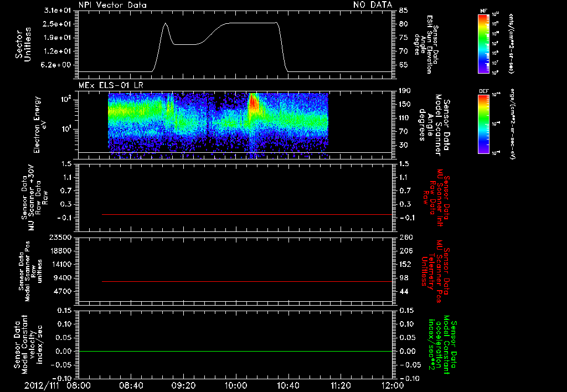567x392 pixels.
Task: Click the "14100" tick value
Action: click(61, 264)
